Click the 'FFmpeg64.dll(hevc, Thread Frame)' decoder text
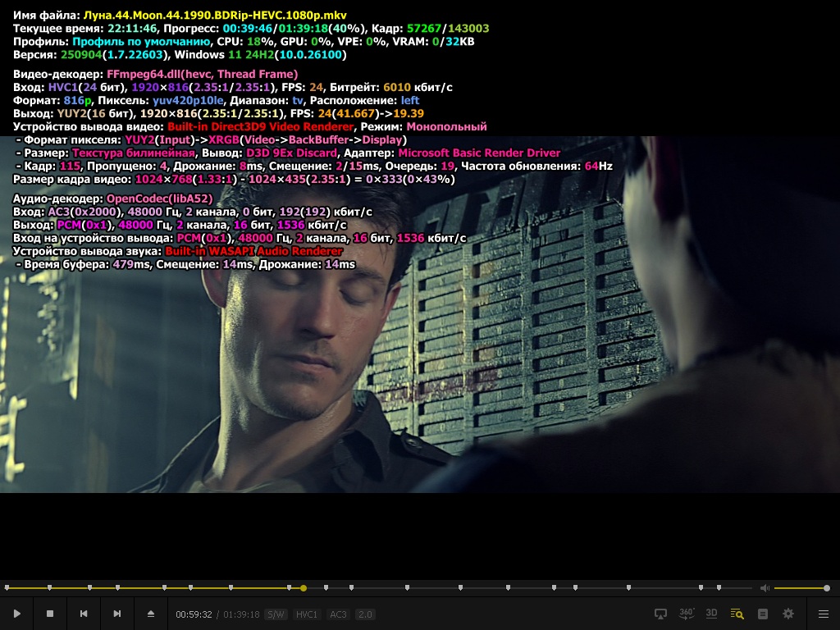Image resolution: width=840 pixels, height=630 pixels. coord(202,74)
